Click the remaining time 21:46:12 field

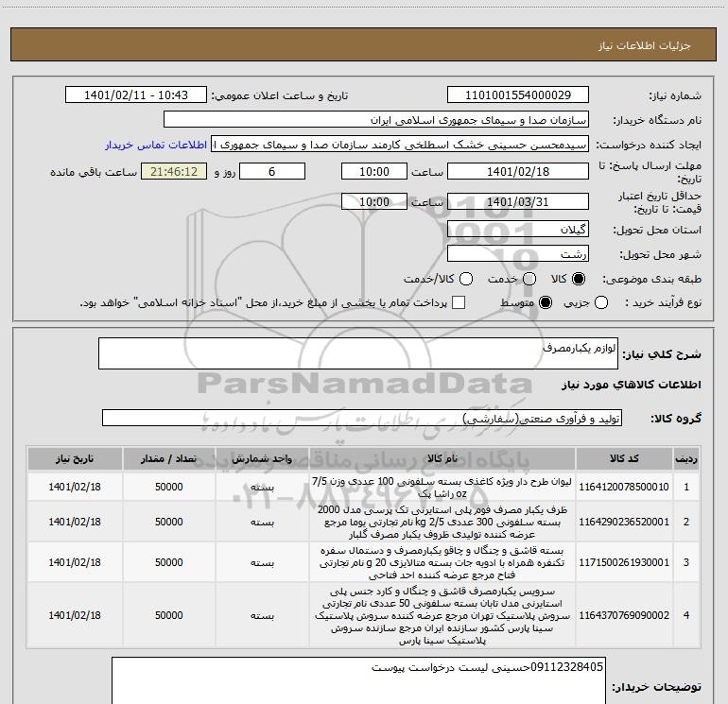174,171
